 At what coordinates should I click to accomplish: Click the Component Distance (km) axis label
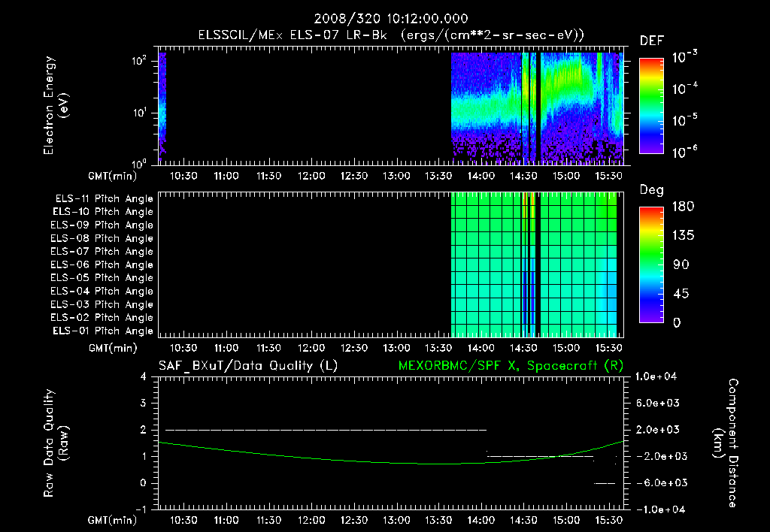click(x=726, y=443)
